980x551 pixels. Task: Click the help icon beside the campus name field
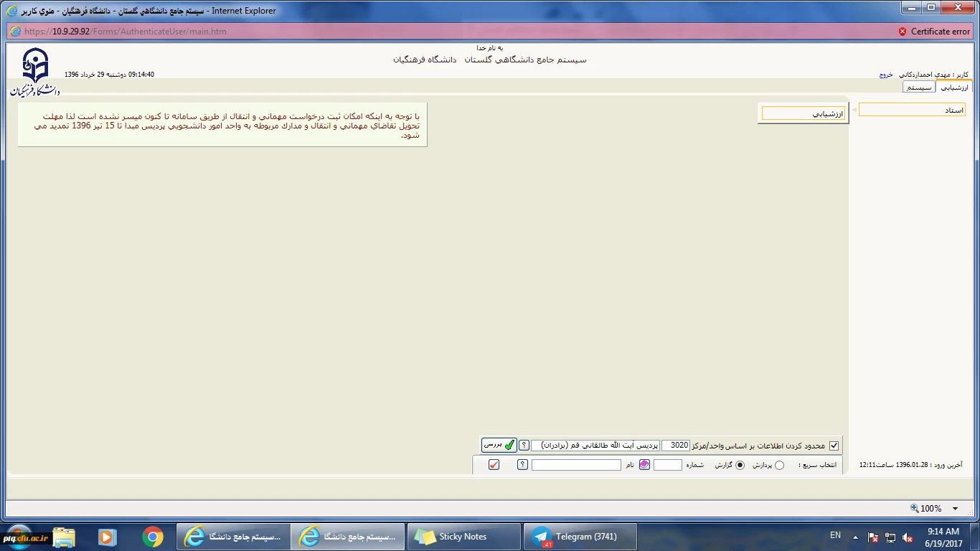524,445
